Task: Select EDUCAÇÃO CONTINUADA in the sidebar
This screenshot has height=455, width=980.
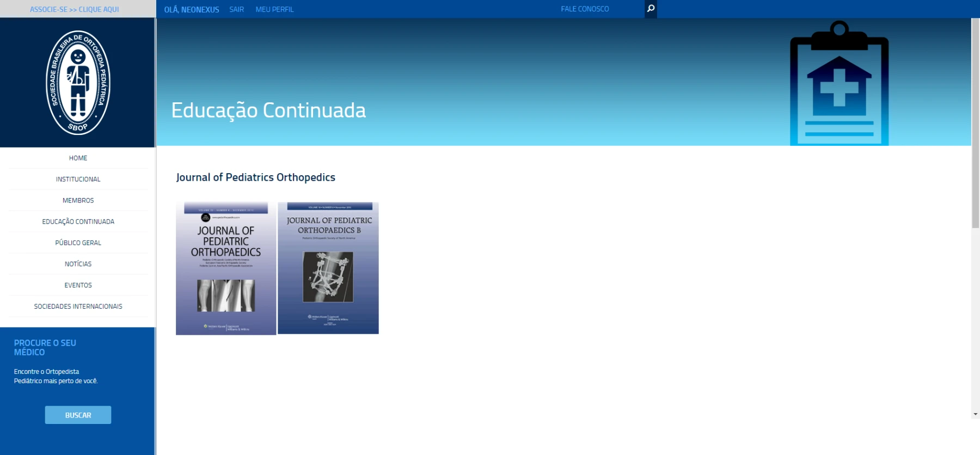Action: point(78,222)
